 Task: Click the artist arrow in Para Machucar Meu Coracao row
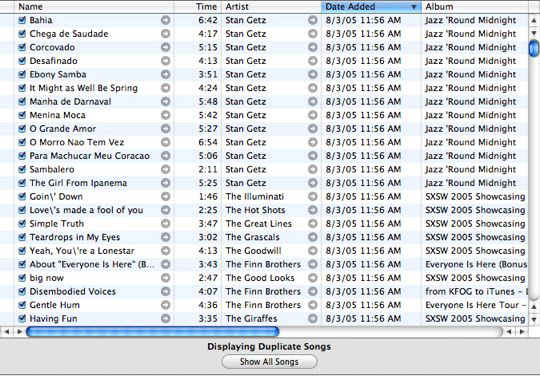[313, 156]
